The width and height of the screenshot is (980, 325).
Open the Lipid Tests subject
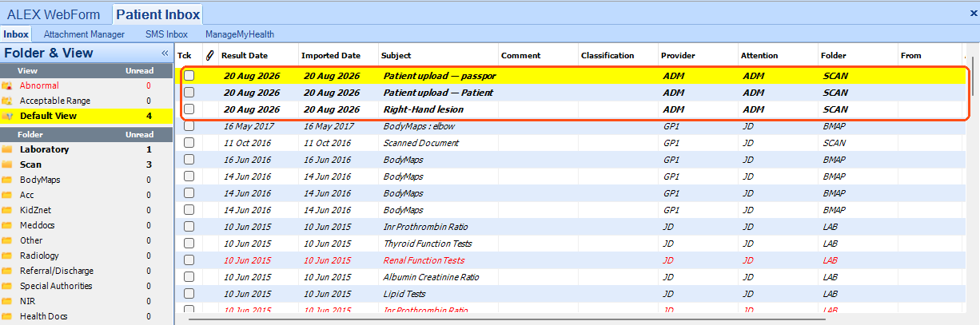pos(404,294)
